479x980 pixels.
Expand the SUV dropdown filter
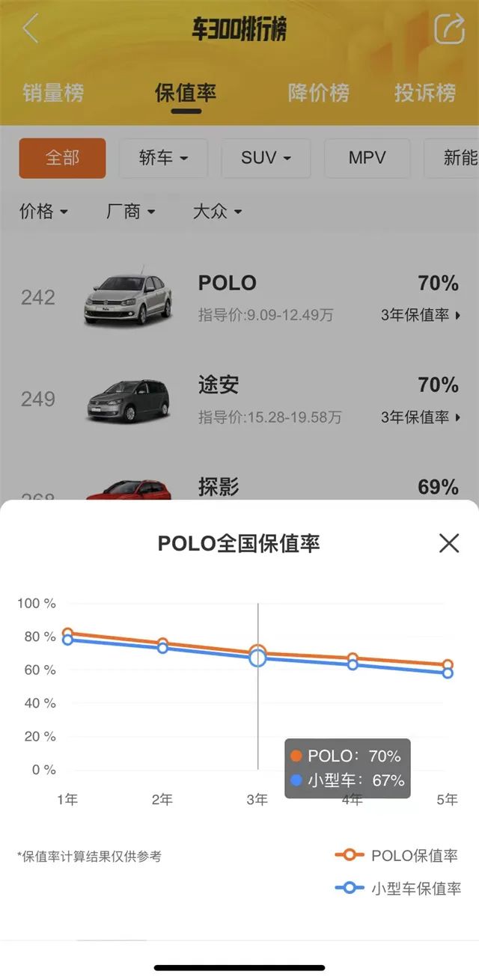pos(266,158)
